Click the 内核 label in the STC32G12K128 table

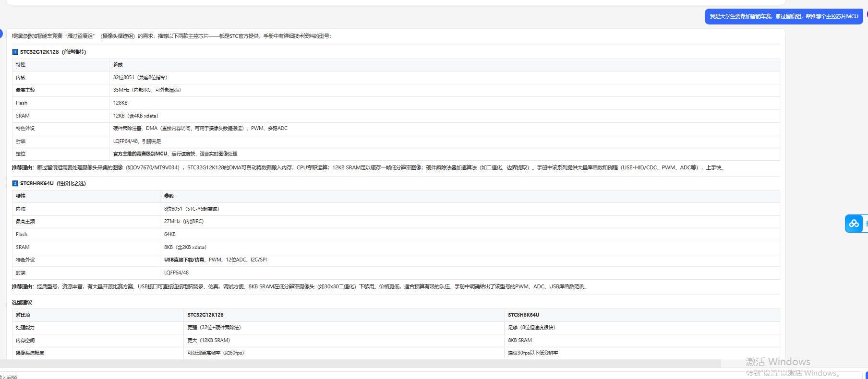click(x=21, y=77)
